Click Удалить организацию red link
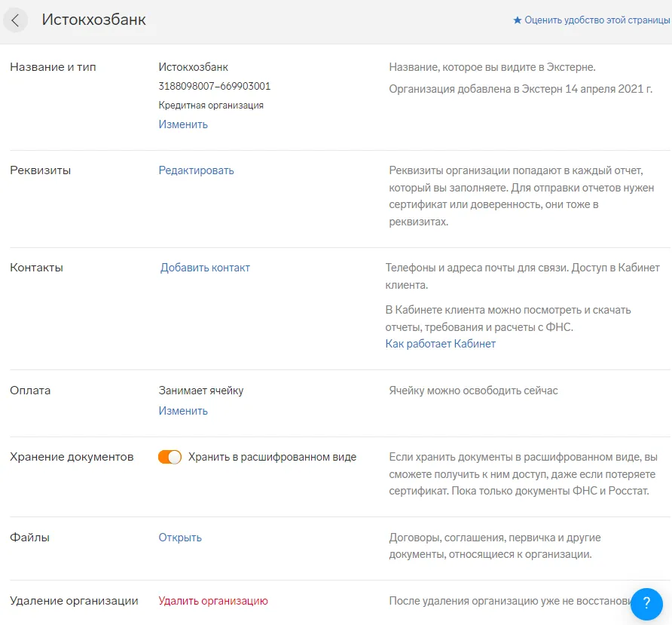The width and height of the screenshot is (672, 625). (x=213, y=601)
